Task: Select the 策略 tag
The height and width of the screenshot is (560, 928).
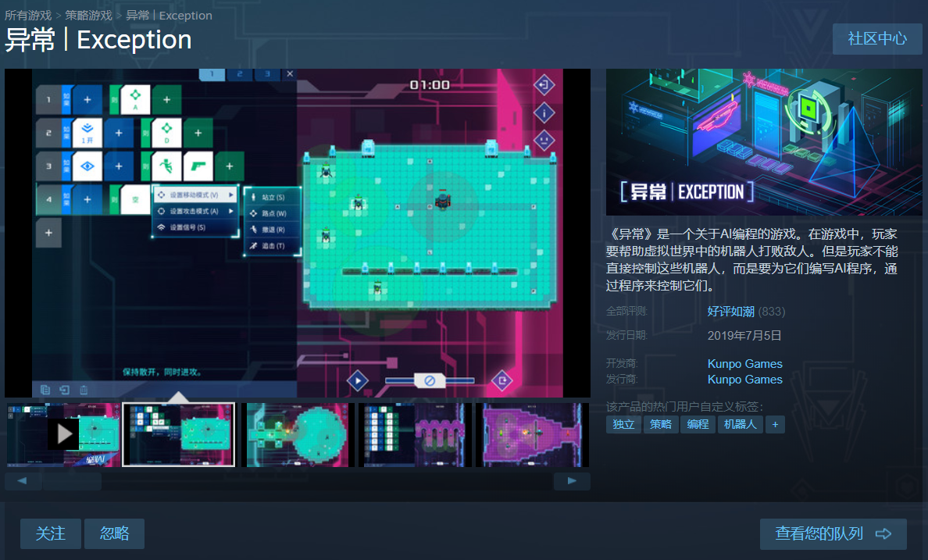Action: click(661, 424)
